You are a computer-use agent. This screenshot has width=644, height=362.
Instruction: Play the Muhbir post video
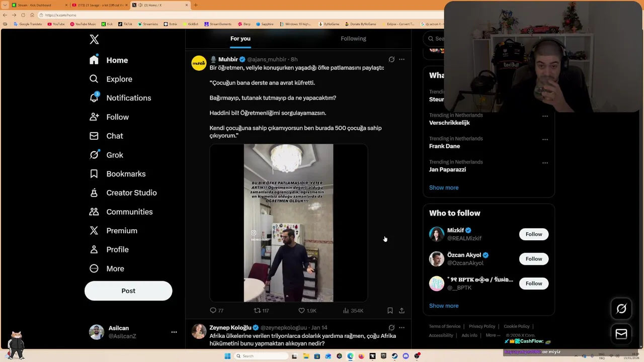click(288, 223)
